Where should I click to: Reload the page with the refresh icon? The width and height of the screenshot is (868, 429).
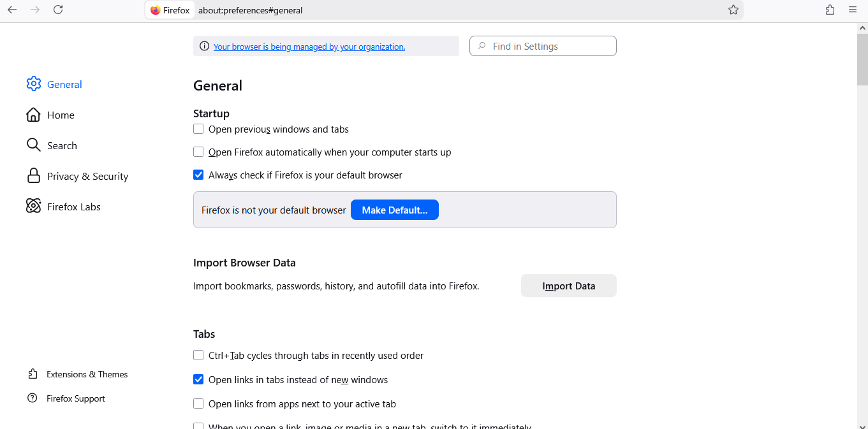point(58,10)
